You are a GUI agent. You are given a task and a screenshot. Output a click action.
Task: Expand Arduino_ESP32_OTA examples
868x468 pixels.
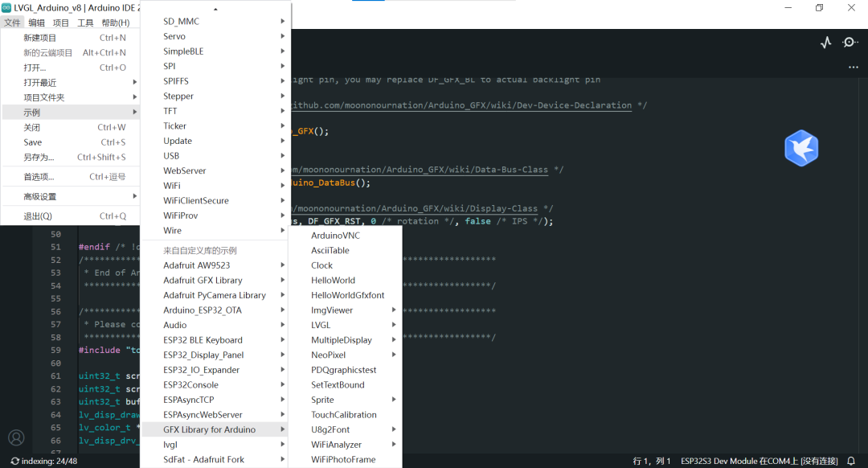tap(215, 310)
